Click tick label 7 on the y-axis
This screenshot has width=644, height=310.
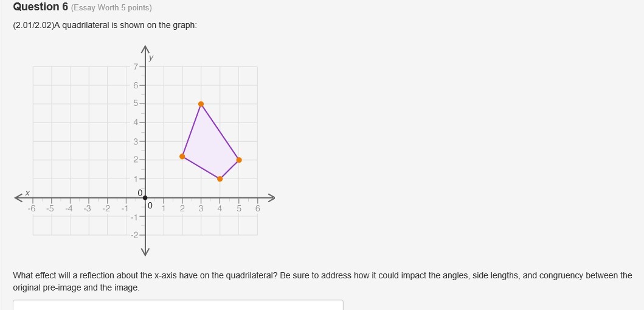pos(136,65)
